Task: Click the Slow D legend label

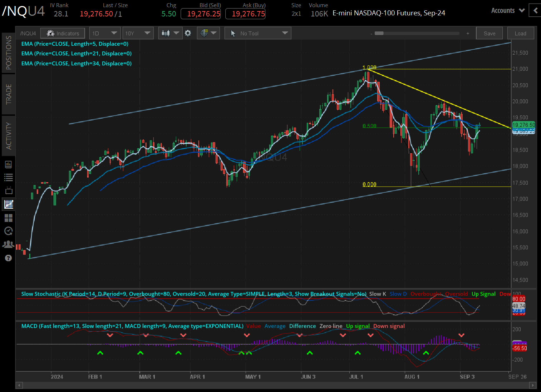Action: pyautogui.click(x=398, y=294)
